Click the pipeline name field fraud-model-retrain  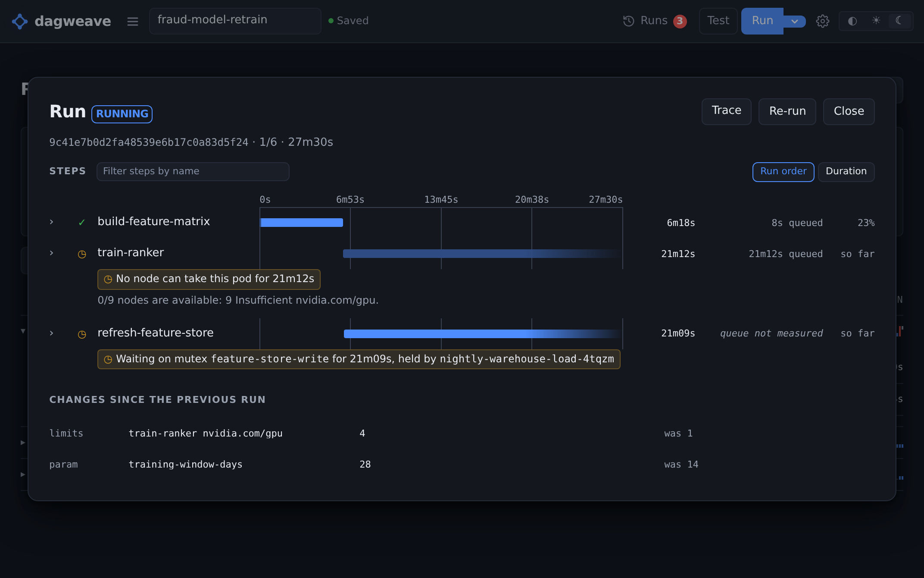[x=235, y=21]
